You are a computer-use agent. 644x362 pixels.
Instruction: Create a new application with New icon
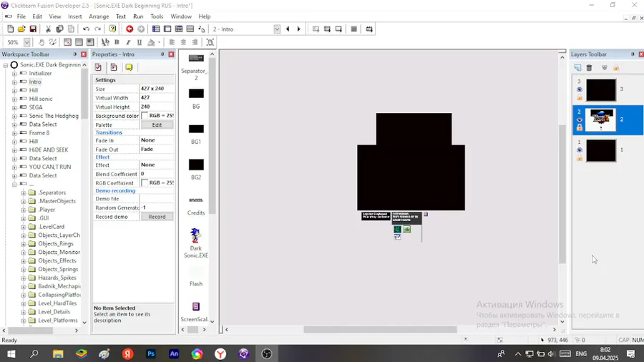click(x=10, y=29)
